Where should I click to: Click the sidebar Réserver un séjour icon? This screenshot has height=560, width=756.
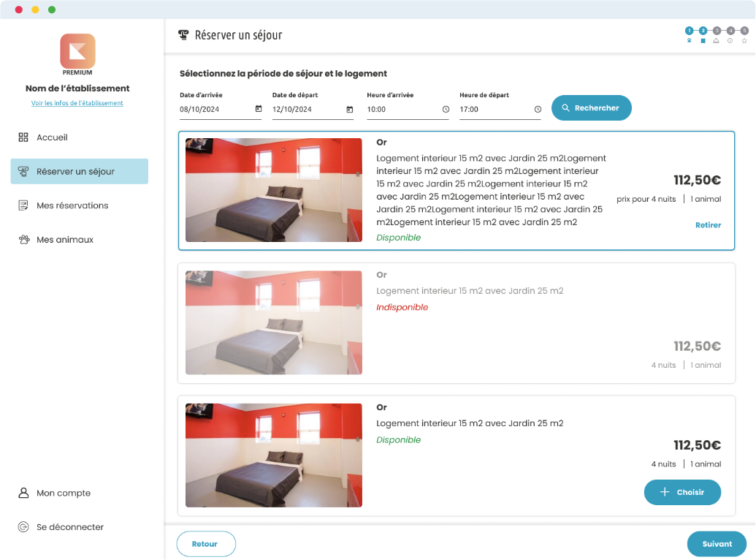[x=23, y=171]
